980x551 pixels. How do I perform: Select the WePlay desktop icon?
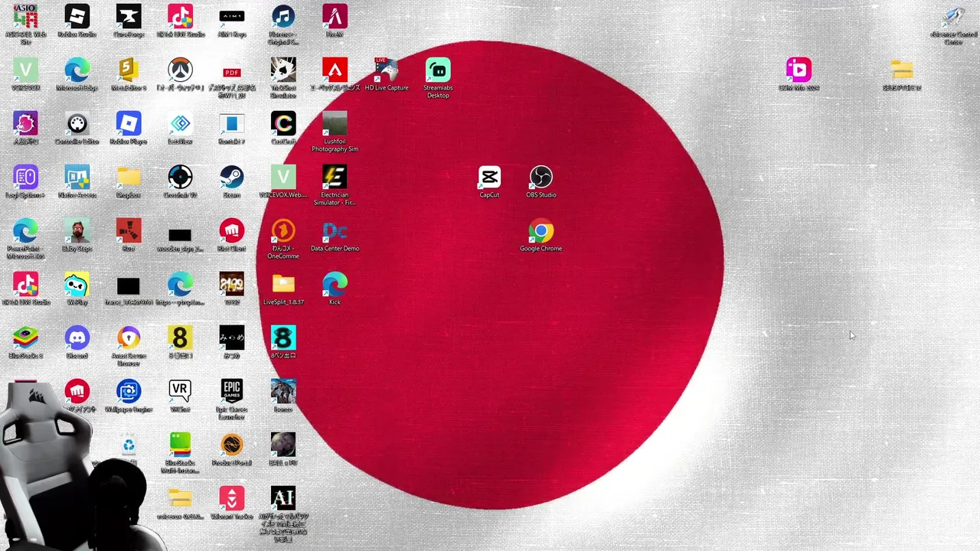77,285
